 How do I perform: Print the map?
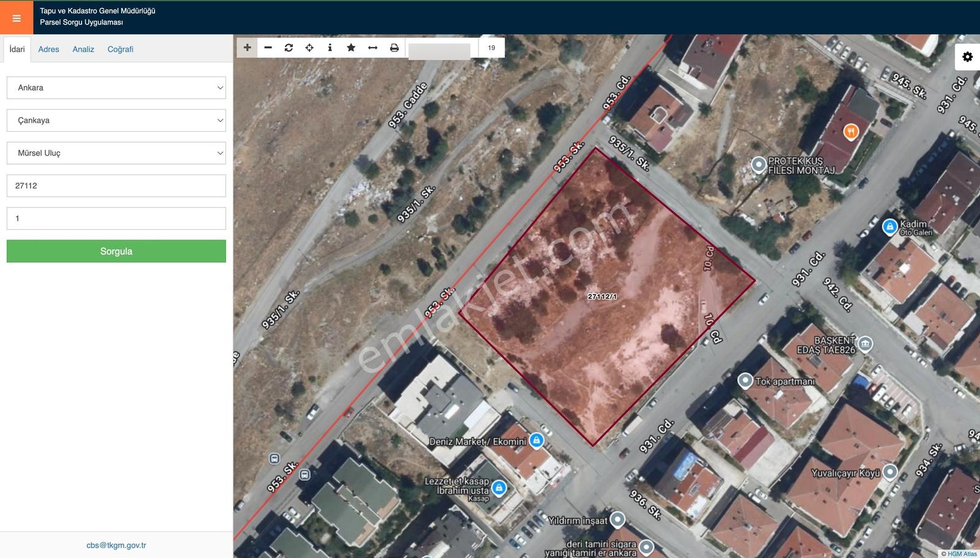pyautogui.click(x=394, y=47)
